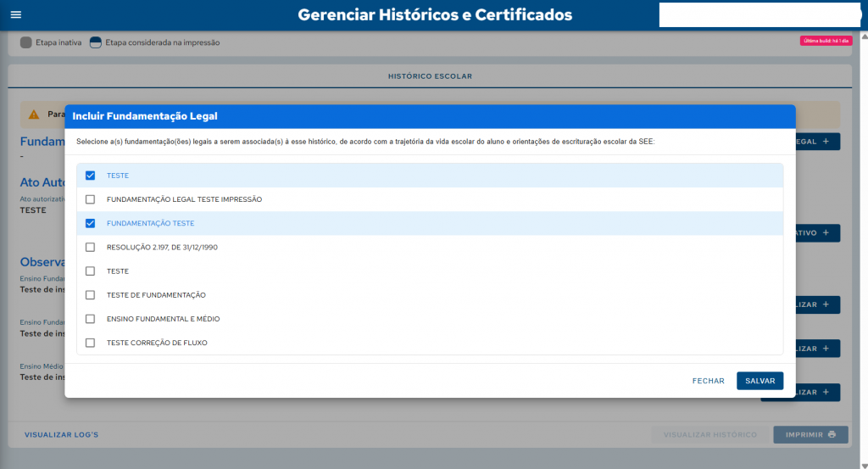Close the dialog with FECHAR

[x=708, y=381]
